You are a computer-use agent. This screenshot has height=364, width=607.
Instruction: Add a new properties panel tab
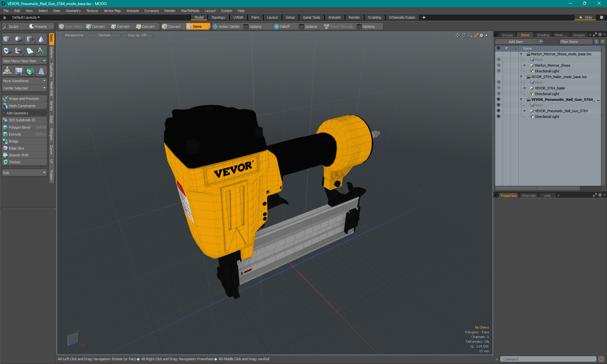pos(558,196)
